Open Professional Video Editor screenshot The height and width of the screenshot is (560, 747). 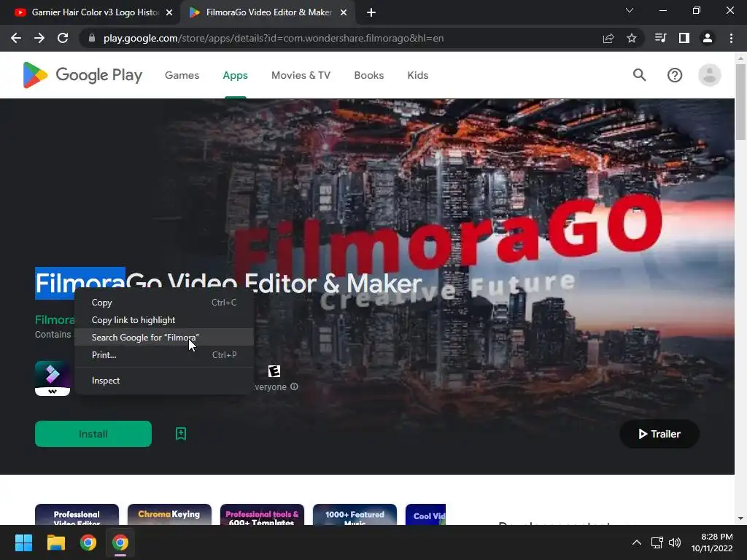(x=77, y=515)
